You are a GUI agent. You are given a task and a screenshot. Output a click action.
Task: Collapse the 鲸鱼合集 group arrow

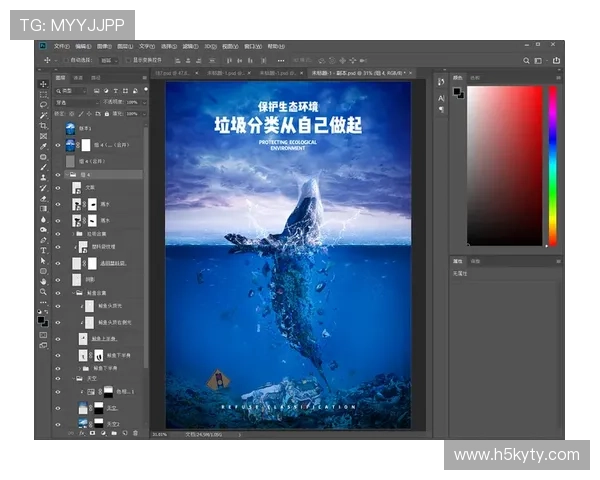73,293
